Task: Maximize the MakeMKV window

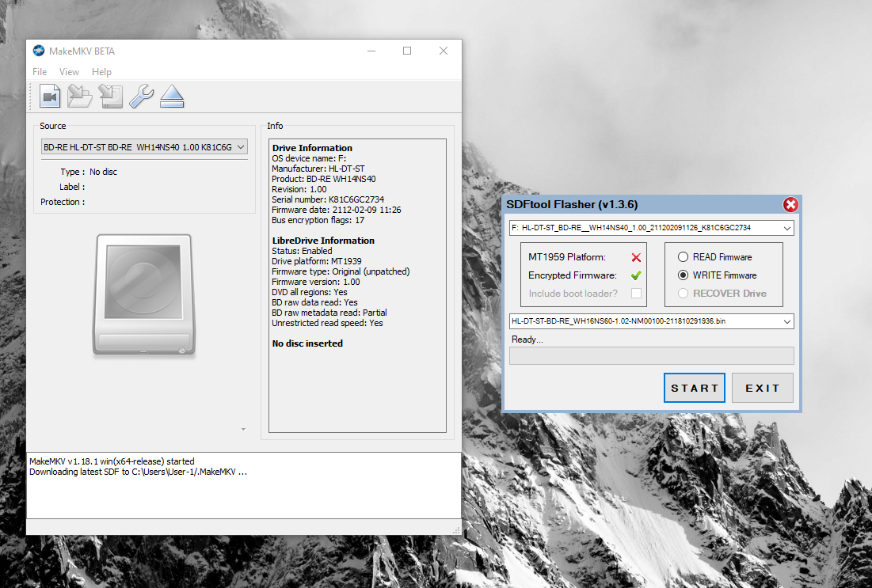Action: coord(407,51)
